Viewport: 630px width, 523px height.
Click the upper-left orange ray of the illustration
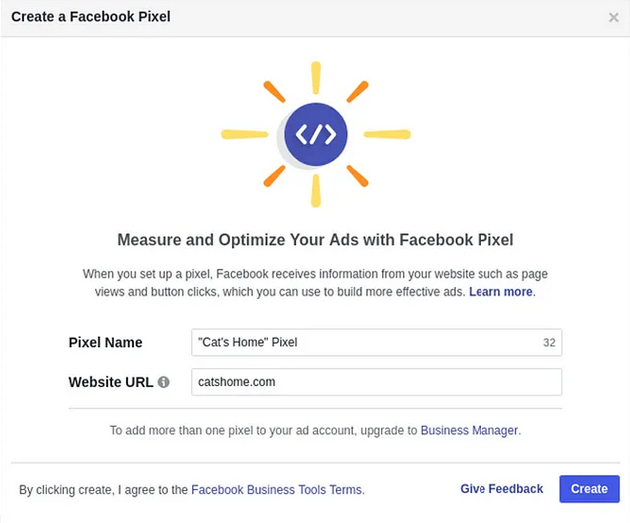[x=274, y=92]
